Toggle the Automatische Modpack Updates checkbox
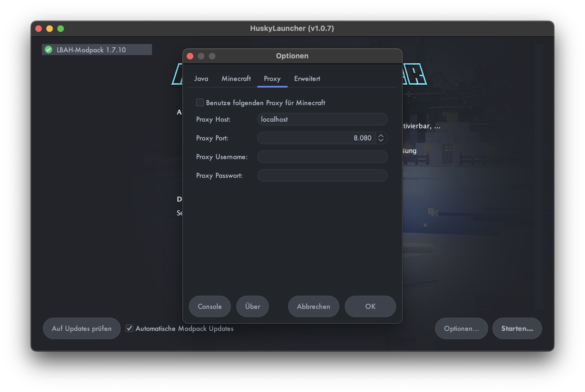Image resolution: width=585 pixels, height=392 pixels. coord(129,328)
